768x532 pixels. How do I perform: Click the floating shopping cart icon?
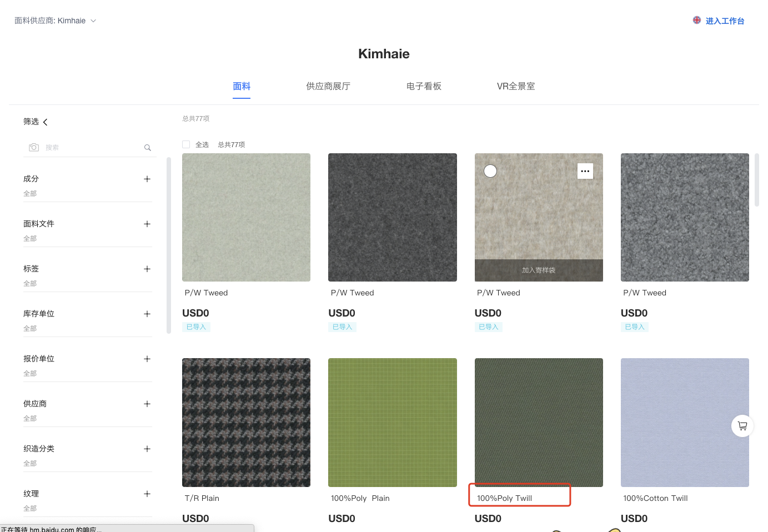tap(742, 426)
